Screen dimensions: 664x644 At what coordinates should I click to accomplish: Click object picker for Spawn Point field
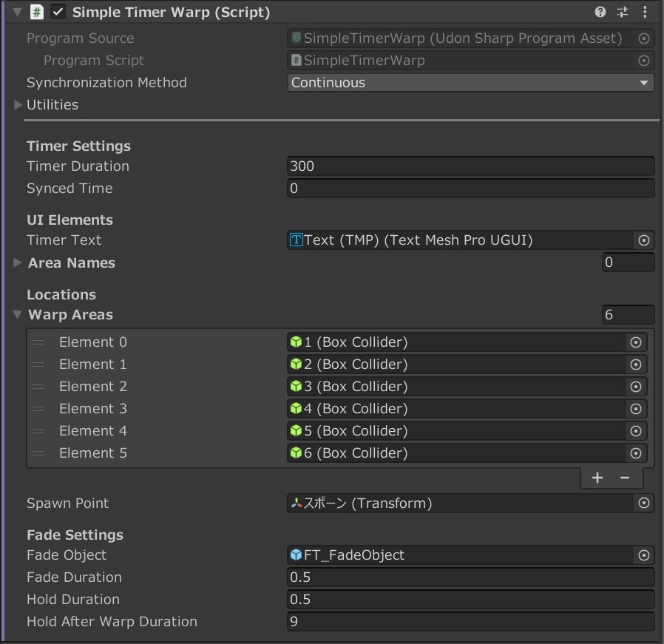(x=643, y=504)
